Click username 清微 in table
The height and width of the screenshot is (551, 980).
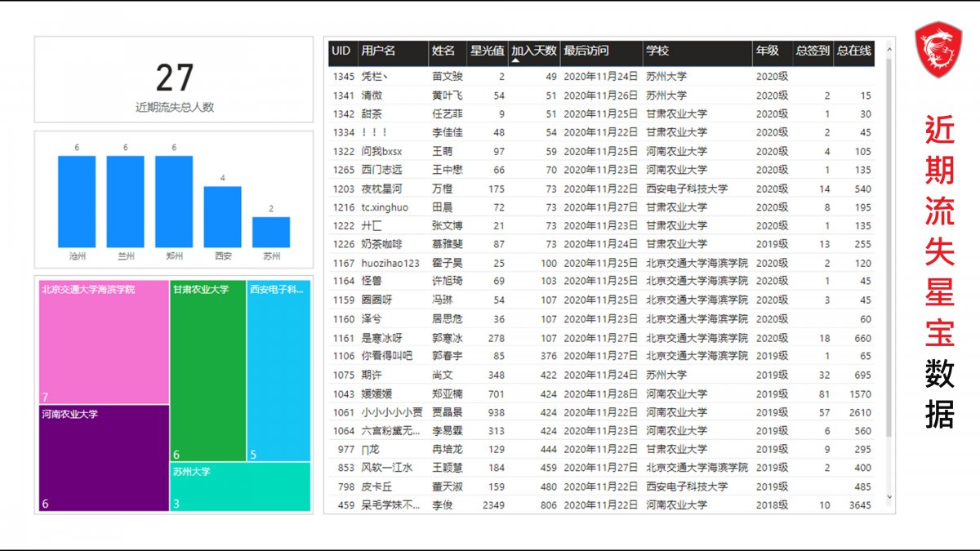coord(371,96)
